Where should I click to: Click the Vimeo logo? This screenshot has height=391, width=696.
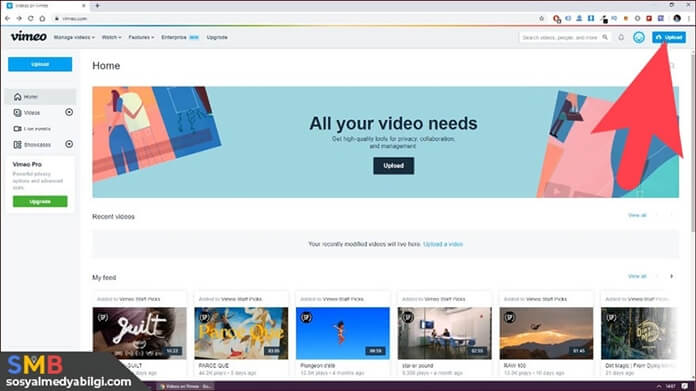click(28, 36)
